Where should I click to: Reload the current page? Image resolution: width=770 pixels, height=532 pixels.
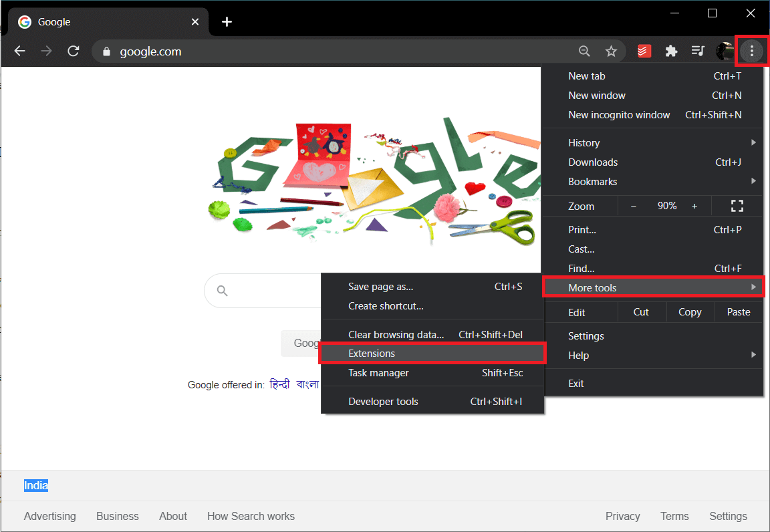74,51
